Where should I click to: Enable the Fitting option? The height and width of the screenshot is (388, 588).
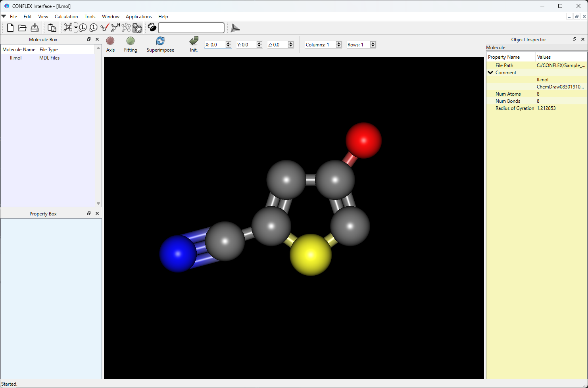coord(131,44)
